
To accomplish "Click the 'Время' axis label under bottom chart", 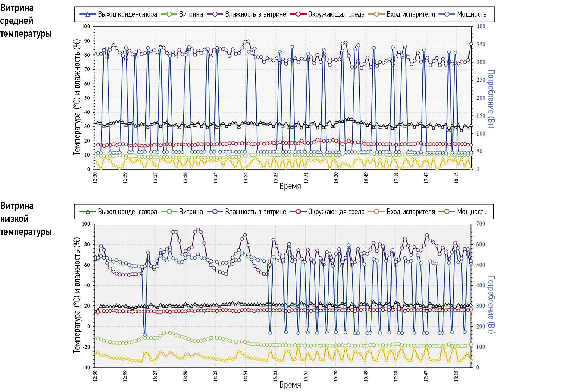I will tap(290, 384).
